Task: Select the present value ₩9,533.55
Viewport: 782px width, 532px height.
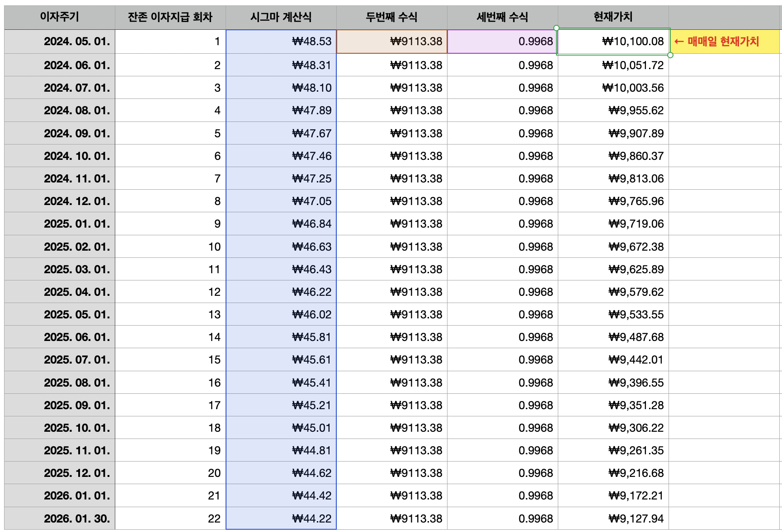Action: [x=613, y=314]
